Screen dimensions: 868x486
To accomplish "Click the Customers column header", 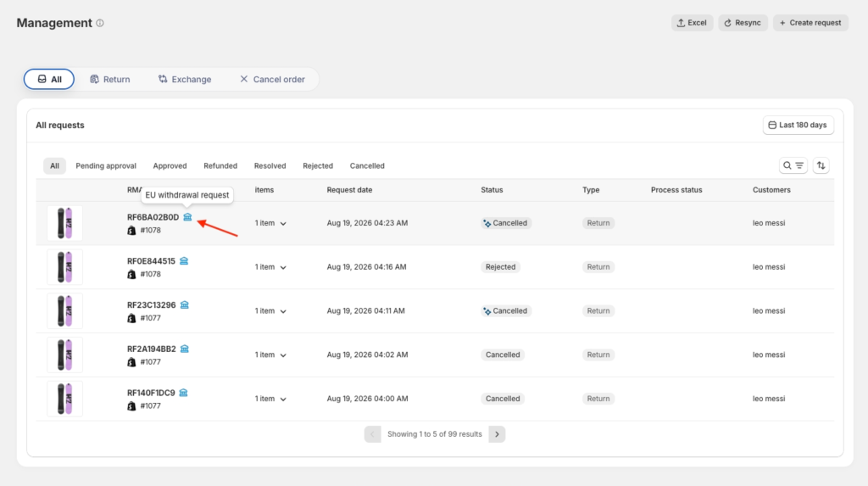I will pos(771,190).
